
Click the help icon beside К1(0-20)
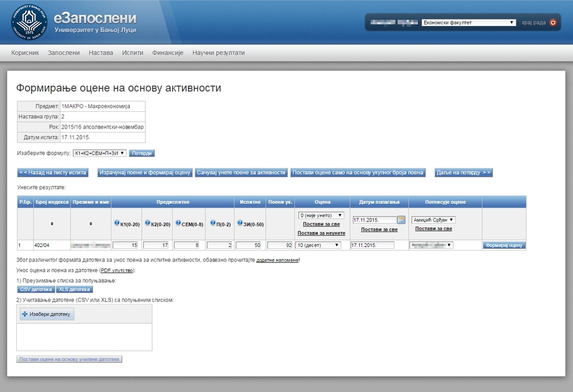pos(117,223)
